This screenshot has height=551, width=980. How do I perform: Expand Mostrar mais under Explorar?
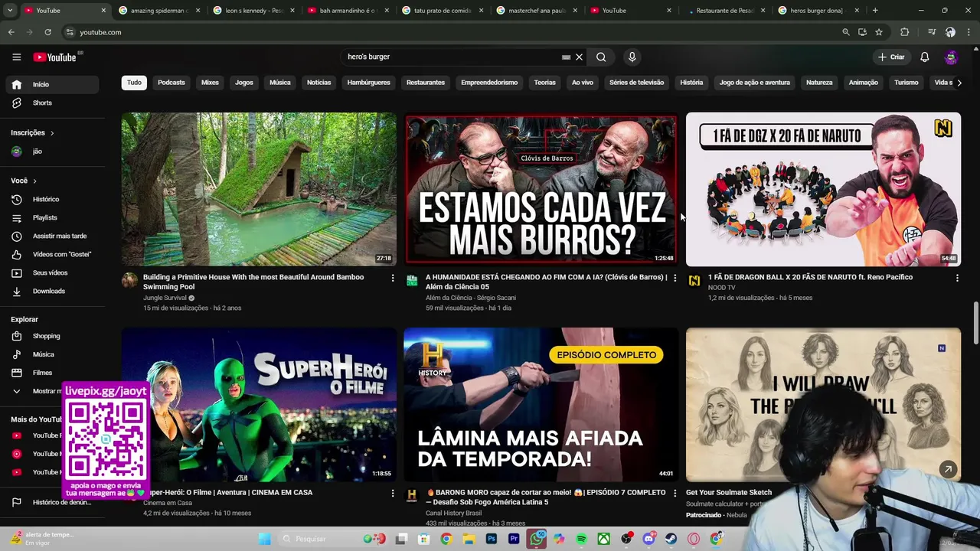pos(34,391)
